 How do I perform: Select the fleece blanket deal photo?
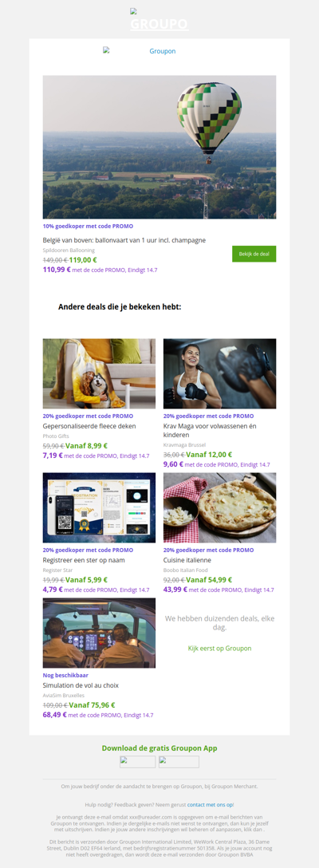tap(99, 373)
